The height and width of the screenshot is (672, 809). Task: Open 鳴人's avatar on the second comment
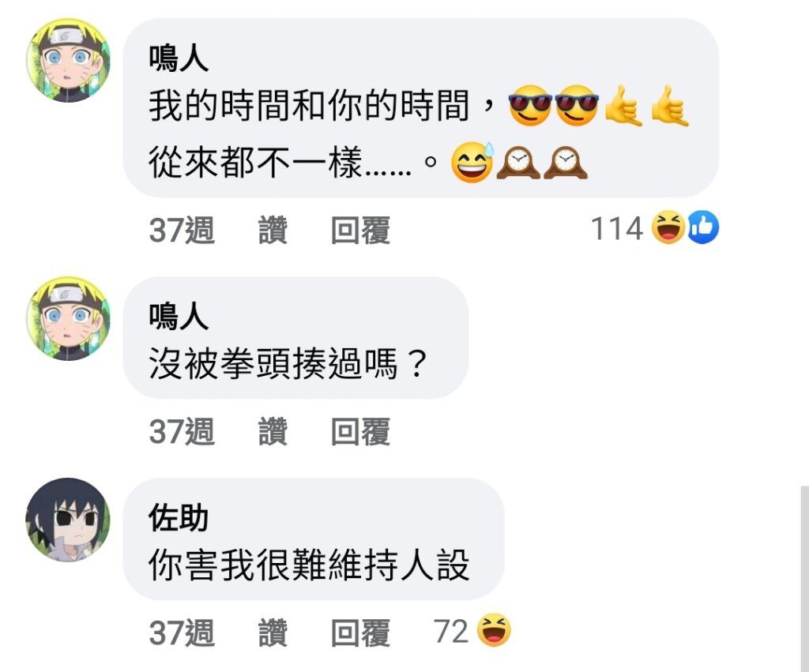(68, 318)
